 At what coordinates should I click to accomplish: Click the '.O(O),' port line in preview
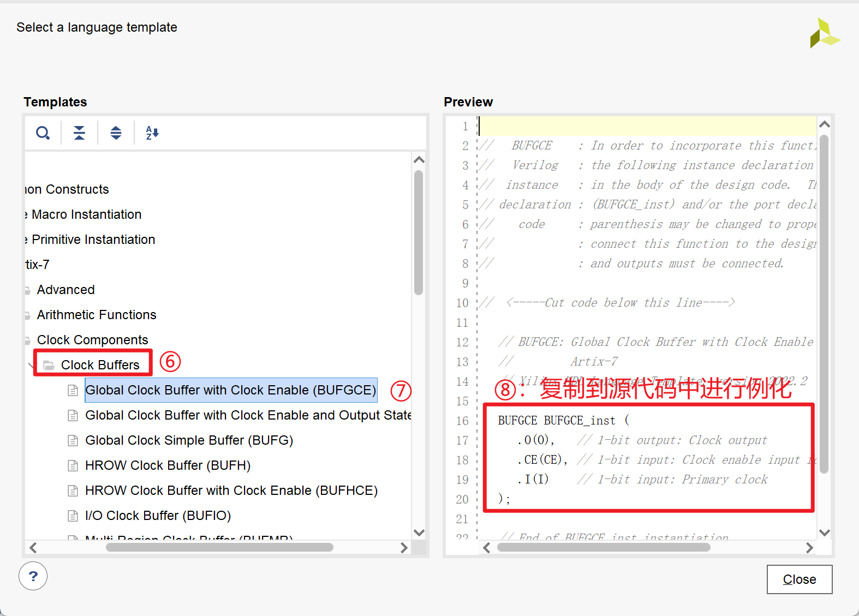[535, 440]
